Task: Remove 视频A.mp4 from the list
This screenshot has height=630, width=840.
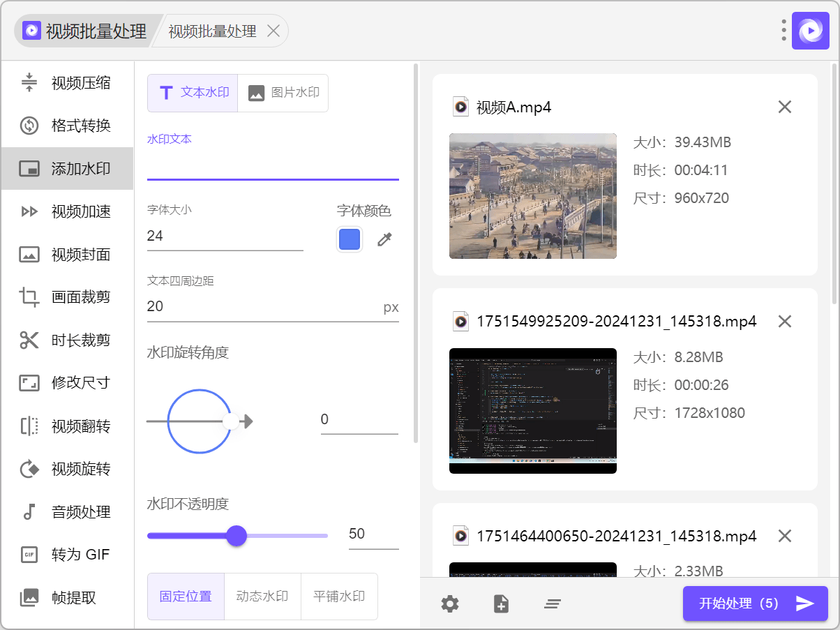Action: coord(785,107)
